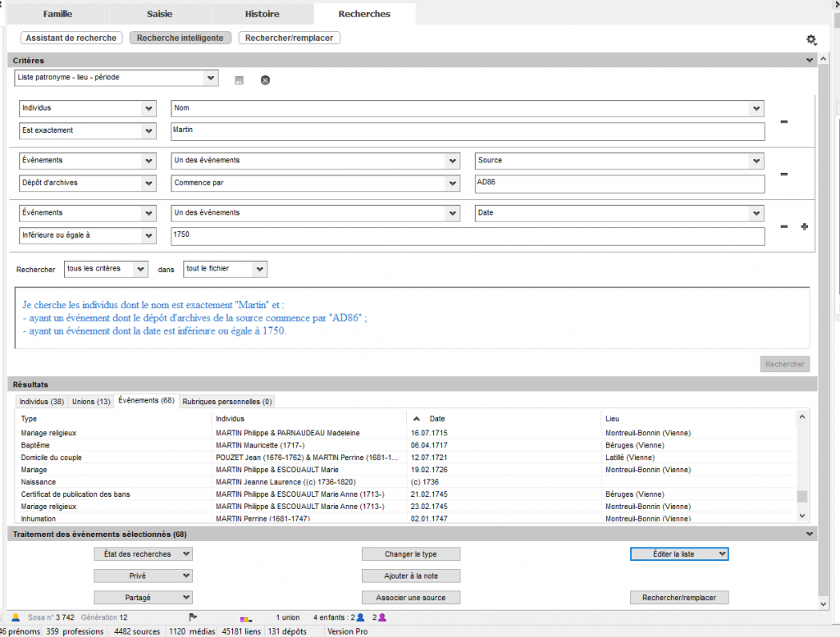
Task: Open the Assistant de recherche
Action: point(71,38)
